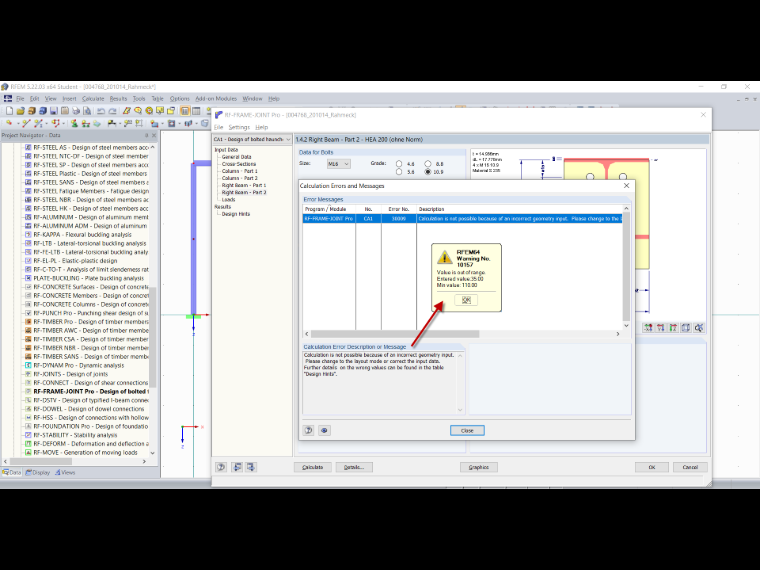Click horizontal scrollbar of error messages table
This screenshot has width=760, height=570.
(395, 334)
